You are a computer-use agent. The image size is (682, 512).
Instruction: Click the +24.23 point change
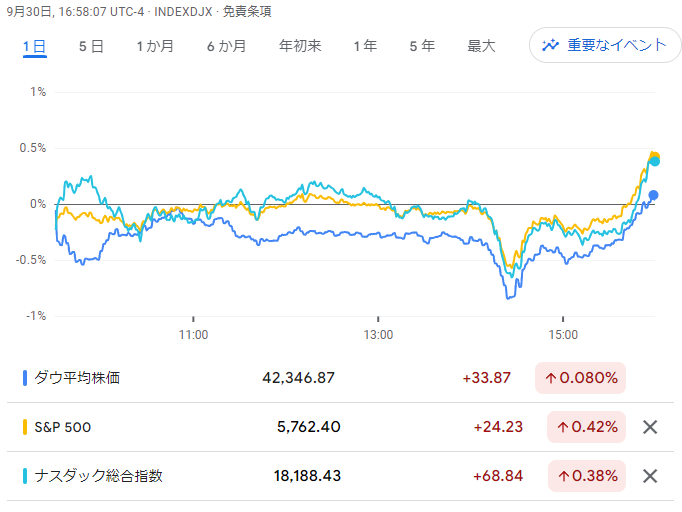tap(498, 427)
